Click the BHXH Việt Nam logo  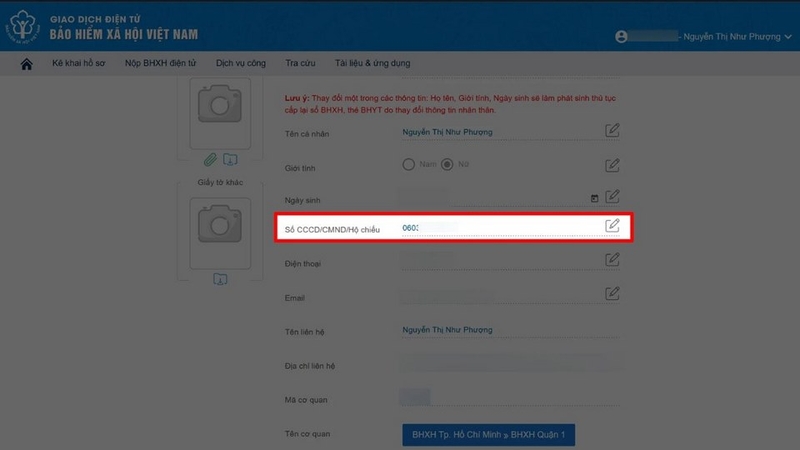(x=22, y=27)
